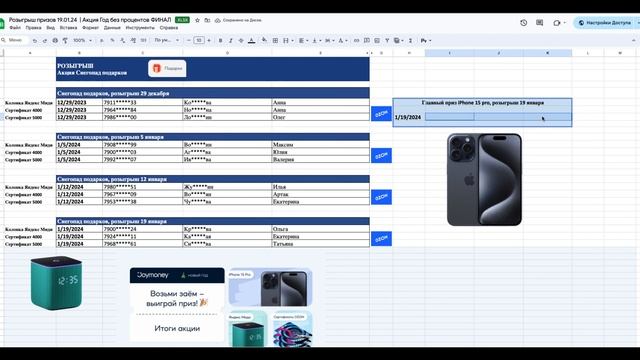Open vertical align dropdown
Image resolution: width=640 pixels, height=360 pixels.
[x=316, y=40]
